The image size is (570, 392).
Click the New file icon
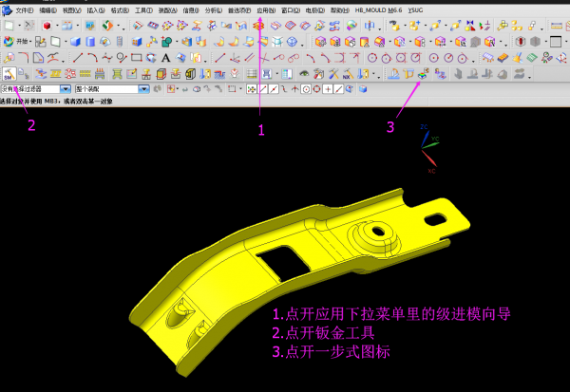point(9,26)
